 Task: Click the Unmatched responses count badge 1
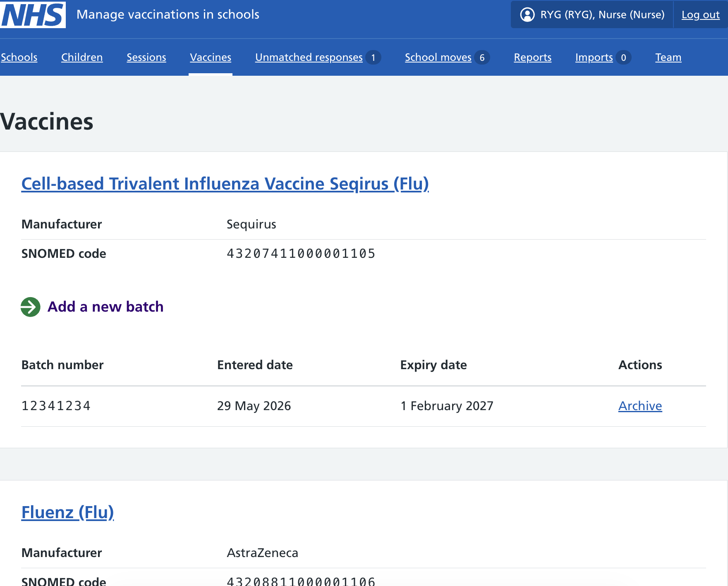click(x=373, y=58)
